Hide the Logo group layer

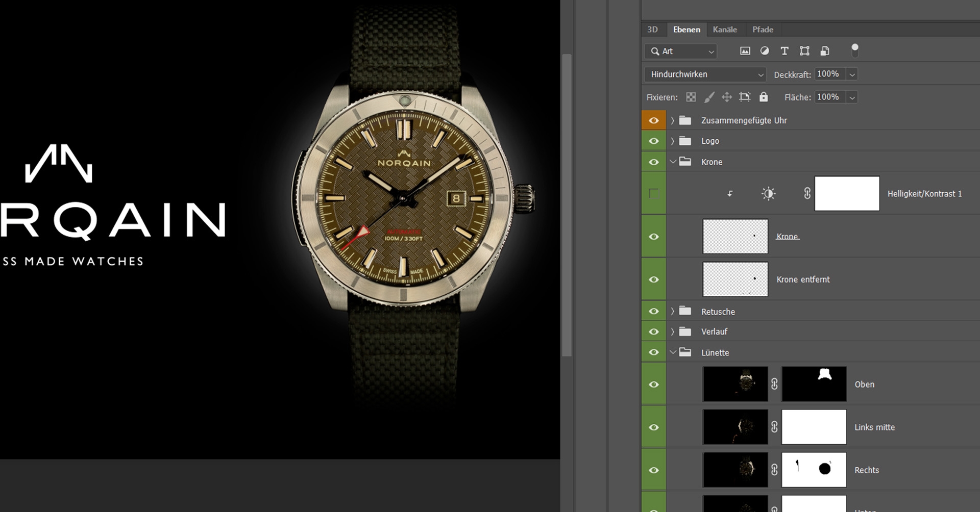coord(653,141)
